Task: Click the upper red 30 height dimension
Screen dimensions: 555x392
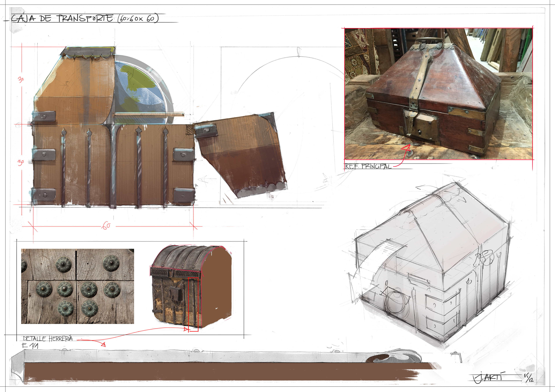Action: (x=21, y=79)
